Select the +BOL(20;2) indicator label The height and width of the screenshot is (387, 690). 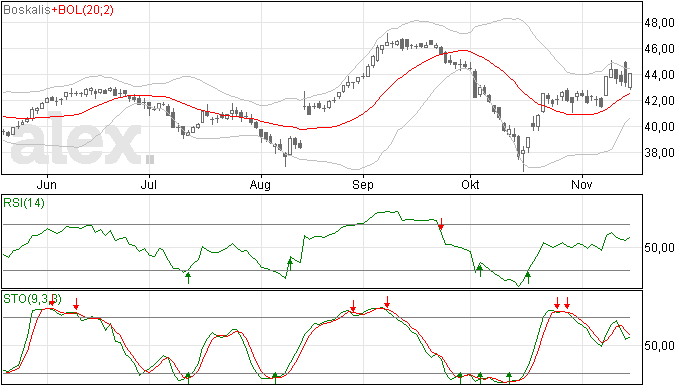coord(82,10)
